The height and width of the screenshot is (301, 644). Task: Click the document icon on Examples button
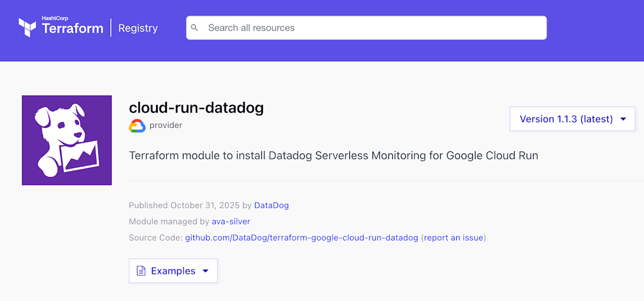click(141, 271)
